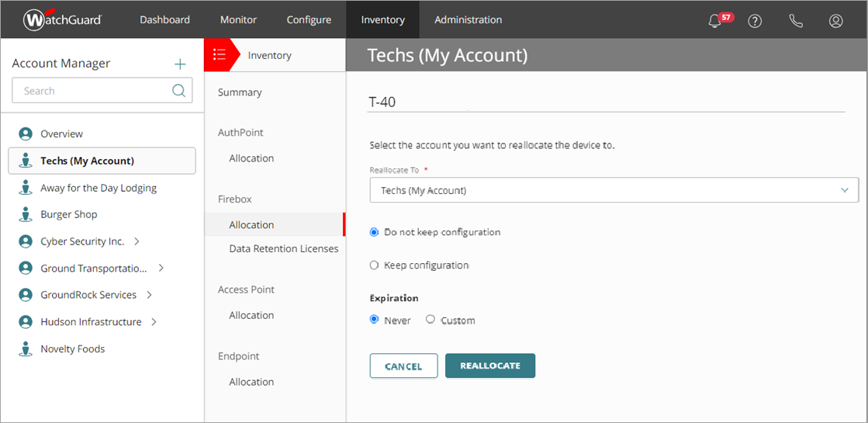Click the WatchGuard logo

coord(63,20)
